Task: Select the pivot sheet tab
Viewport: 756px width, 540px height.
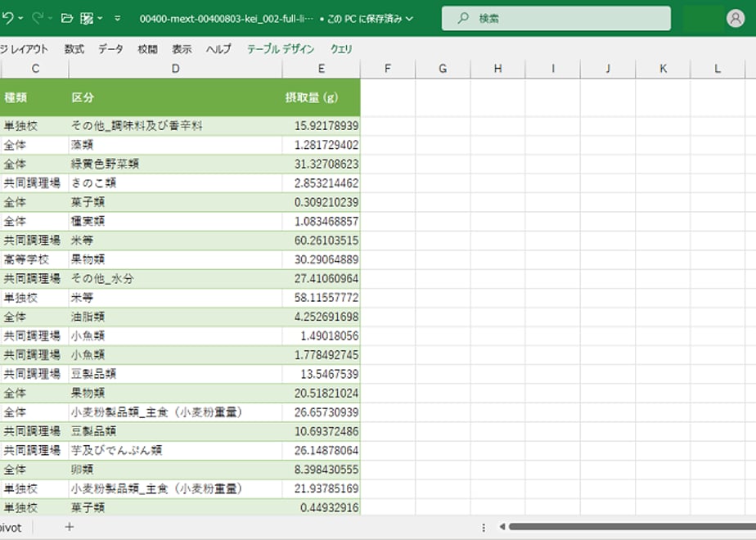Action: (11, 528)
